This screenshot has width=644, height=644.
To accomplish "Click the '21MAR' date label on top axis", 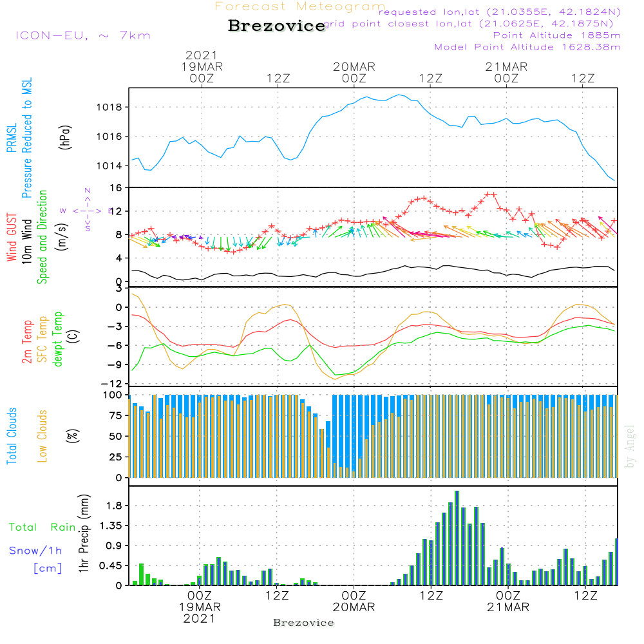I will pos(506,66).
